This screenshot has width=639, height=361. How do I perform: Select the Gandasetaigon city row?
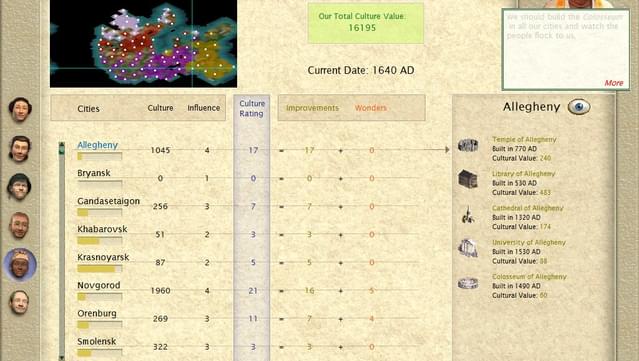248,206
